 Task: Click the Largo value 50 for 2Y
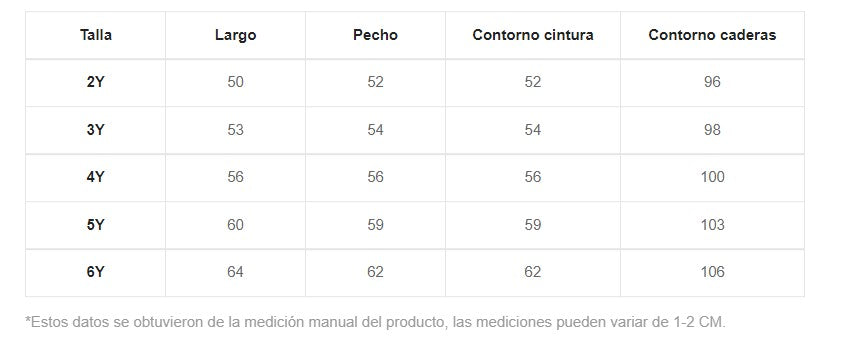pos(235,82)
